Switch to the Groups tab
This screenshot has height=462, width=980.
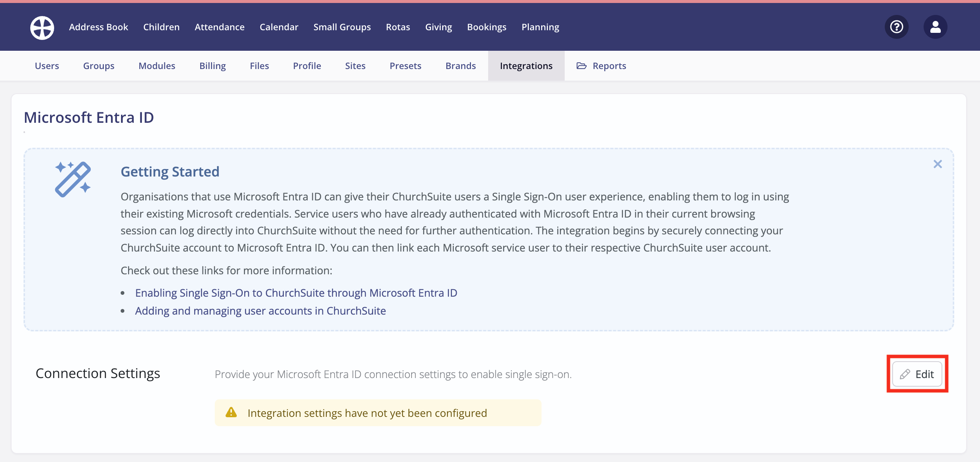99,66
